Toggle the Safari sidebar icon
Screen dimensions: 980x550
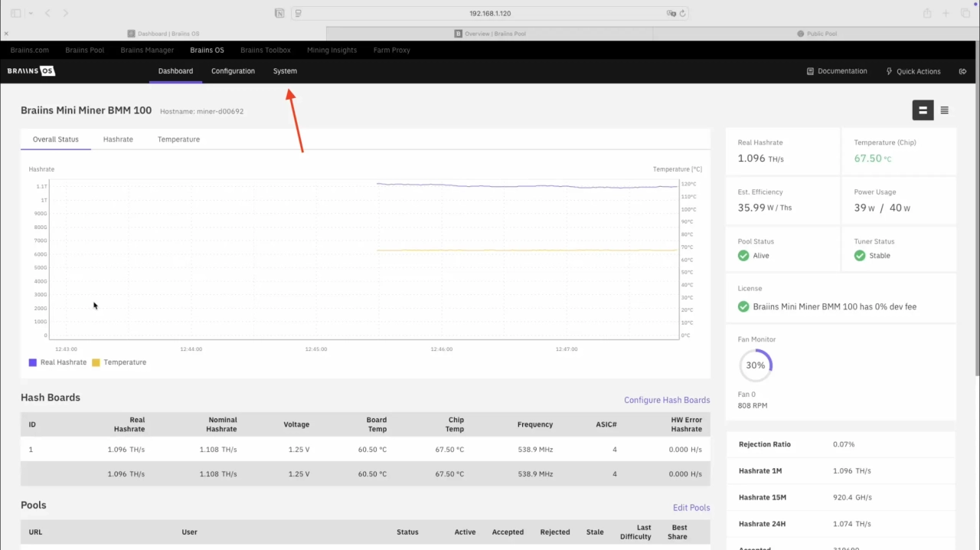click(x=16, y=13)
